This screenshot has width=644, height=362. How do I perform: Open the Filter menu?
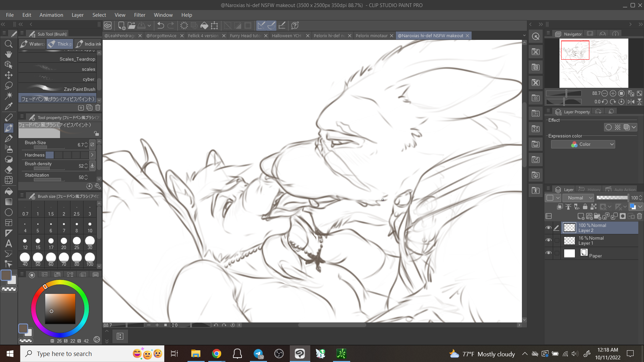coord(140,15)
